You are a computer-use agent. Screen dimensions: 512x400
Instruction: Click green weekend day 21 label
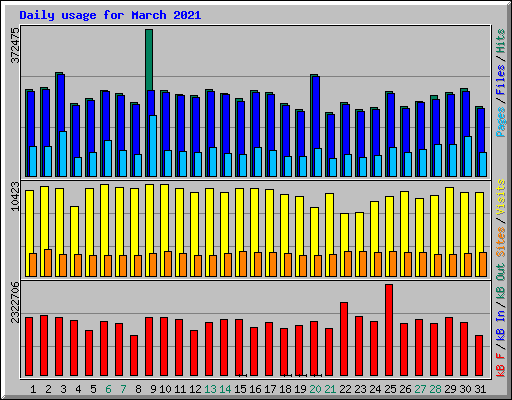pos(330,389)
